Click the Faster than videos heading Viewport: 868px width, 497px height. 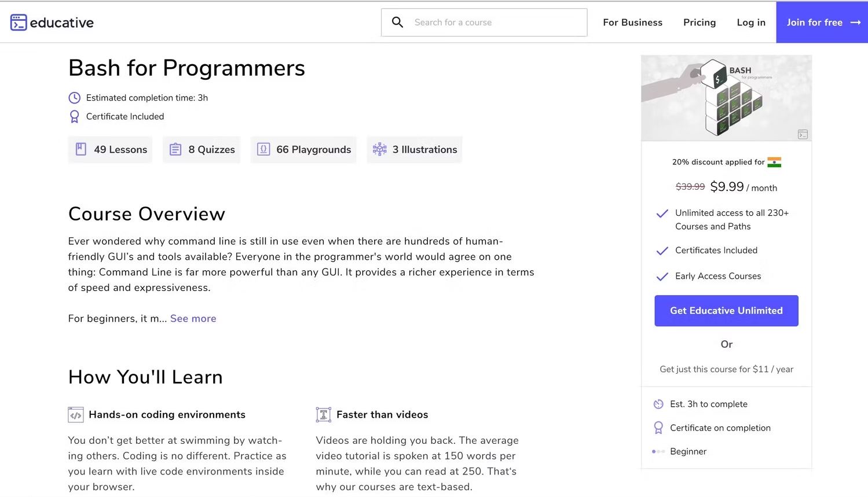pyautogui.click(x=382, y=415)
